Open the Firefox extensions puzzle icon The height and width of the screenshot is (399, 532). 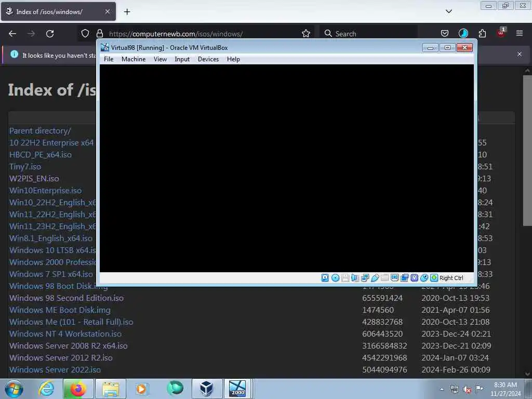click(482, 34)
